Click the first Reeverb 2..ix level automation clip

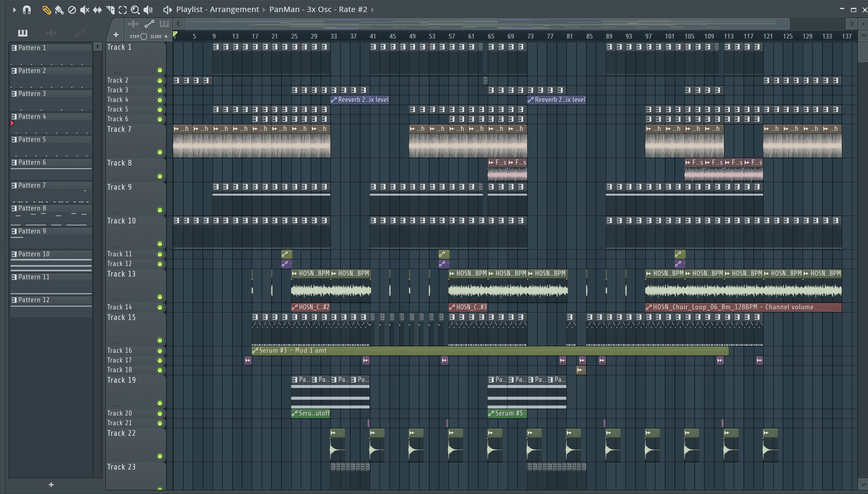(360, 100)
